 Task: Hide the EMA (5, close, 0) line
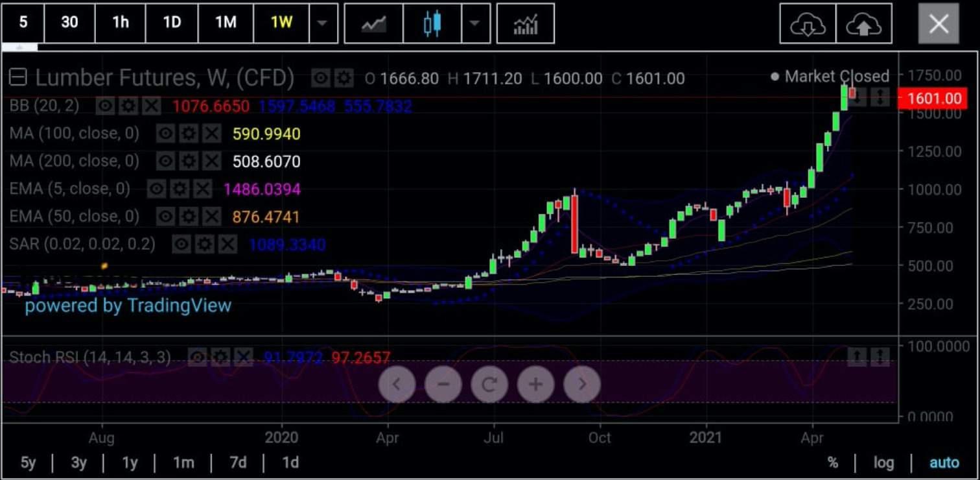click(157, 189)
